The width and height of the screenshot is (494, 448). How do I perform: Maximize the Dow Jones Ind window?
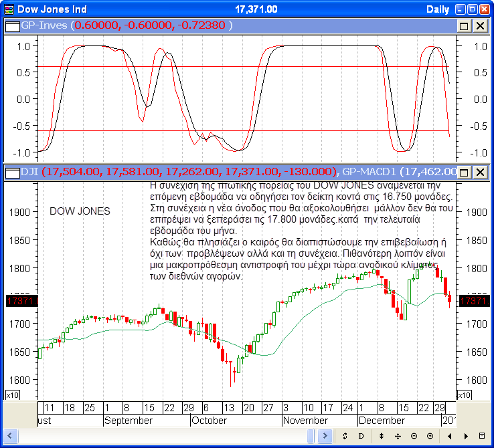click(473, 9)
